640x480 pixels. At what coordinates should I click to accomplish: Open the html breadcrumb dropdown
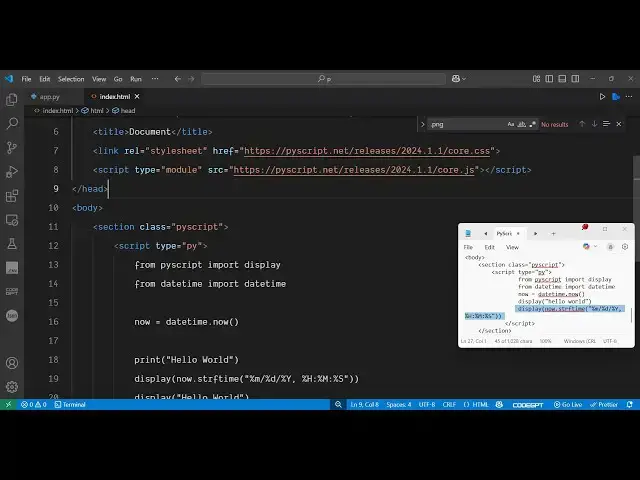click(x=93, y=110)
